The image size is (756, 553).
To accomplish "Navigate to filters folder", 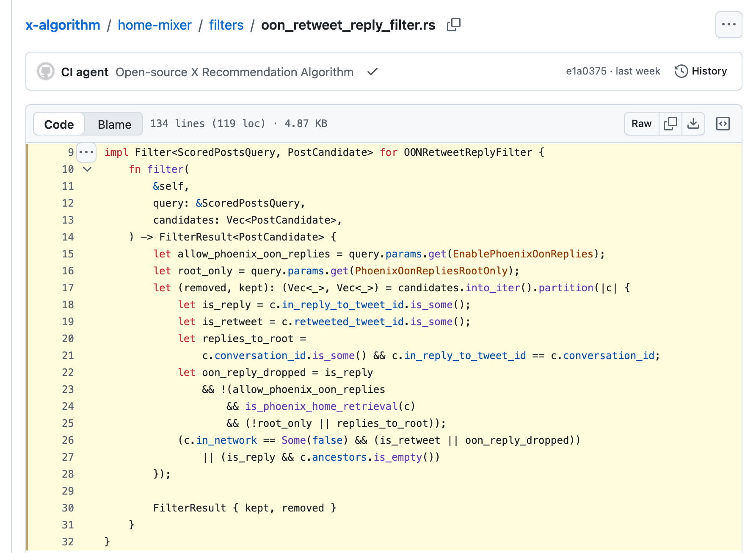I will (x=226, y=25).
